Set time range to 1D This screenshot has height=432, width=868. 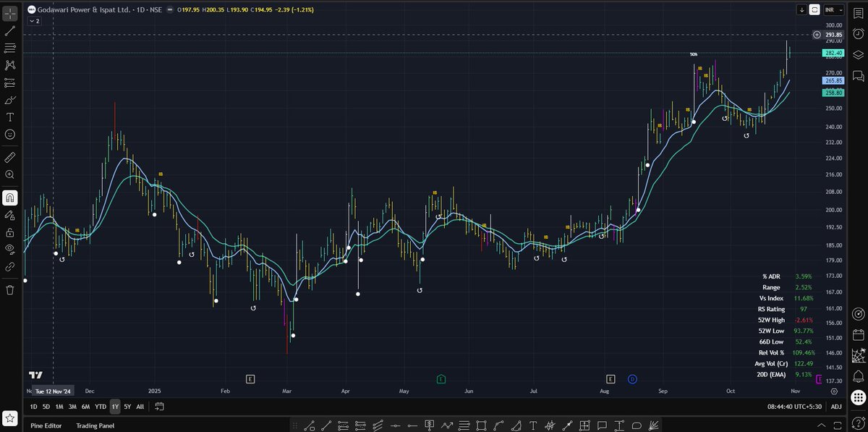33,407
